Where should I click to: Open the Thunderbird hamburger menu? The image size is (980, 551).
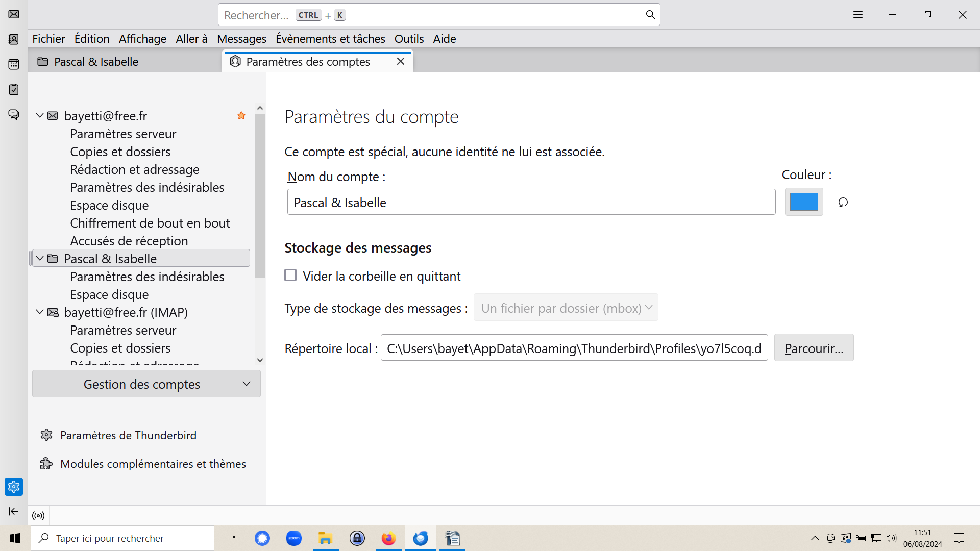coord(857,15)
